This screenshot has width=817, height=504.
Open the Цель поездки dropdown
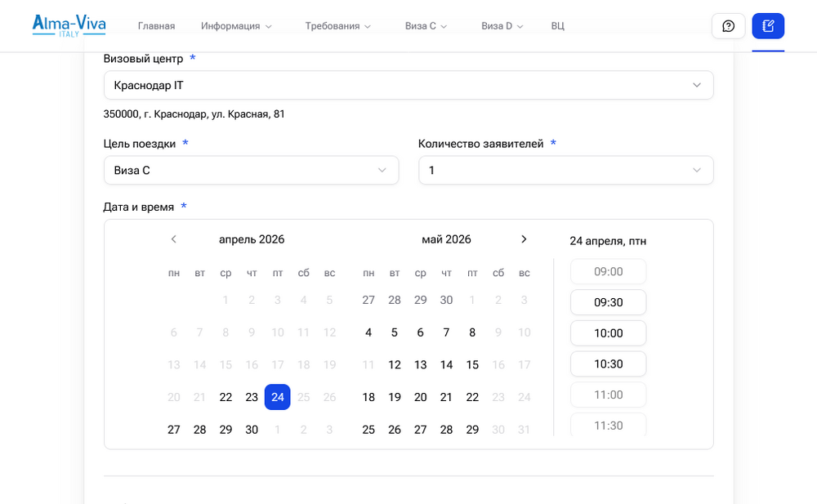point(251,170)
